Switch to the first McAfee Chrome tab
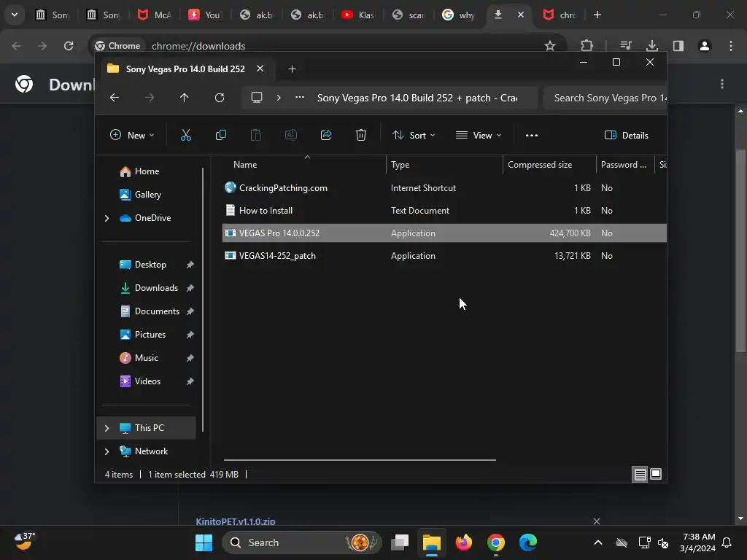Viewport: 747px width, 560px height. [155, 15]
